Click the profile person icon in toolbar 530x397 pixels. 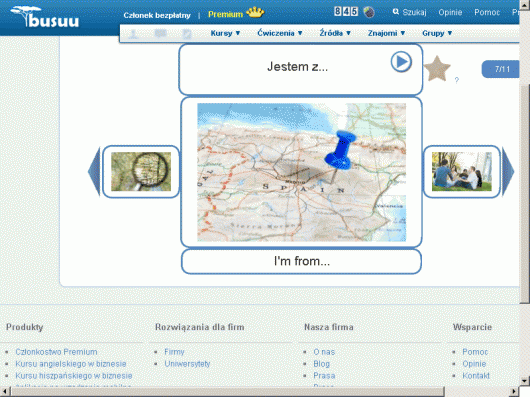134,33
